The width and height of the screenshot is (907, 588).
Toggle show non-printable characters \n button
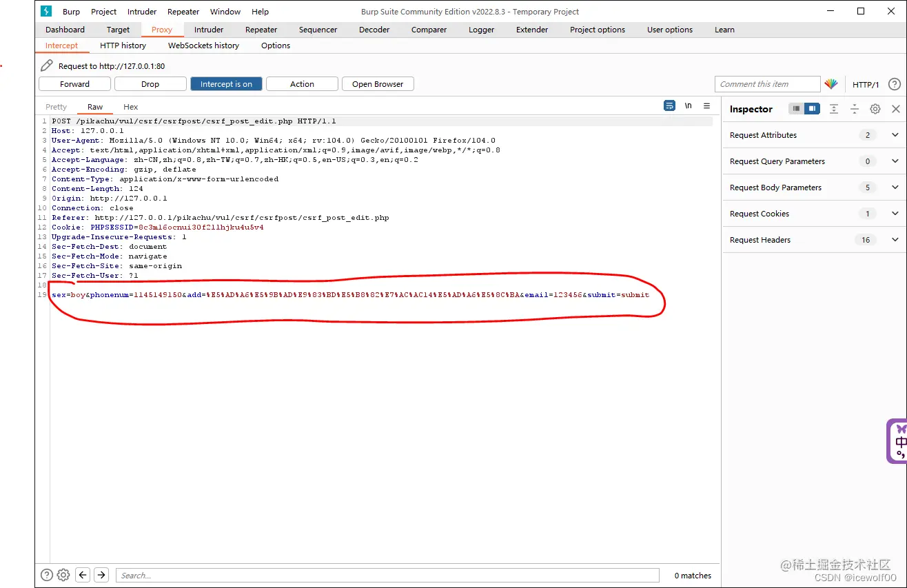point(688,105)
